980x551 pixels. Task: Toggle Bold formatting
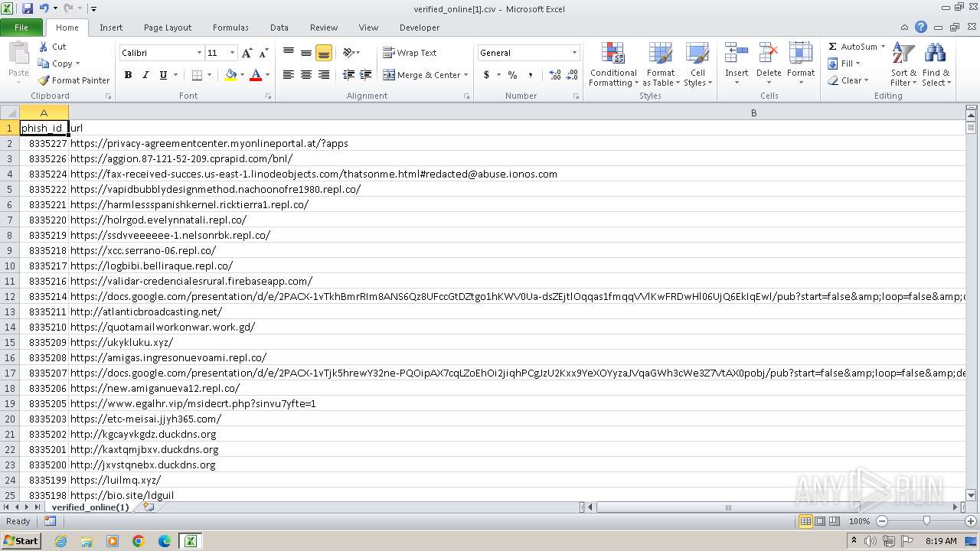pos(128,75)
